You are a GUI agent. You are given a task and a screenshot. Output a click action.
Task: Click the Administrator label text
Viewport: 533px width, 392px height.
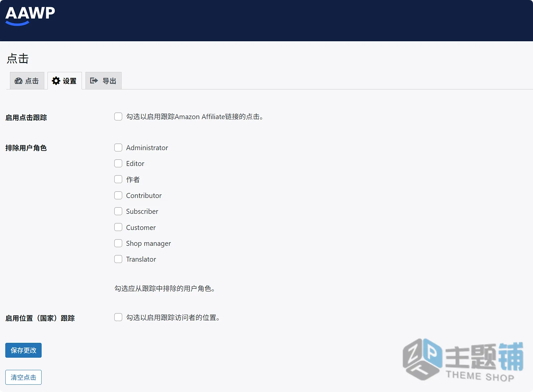147,147
